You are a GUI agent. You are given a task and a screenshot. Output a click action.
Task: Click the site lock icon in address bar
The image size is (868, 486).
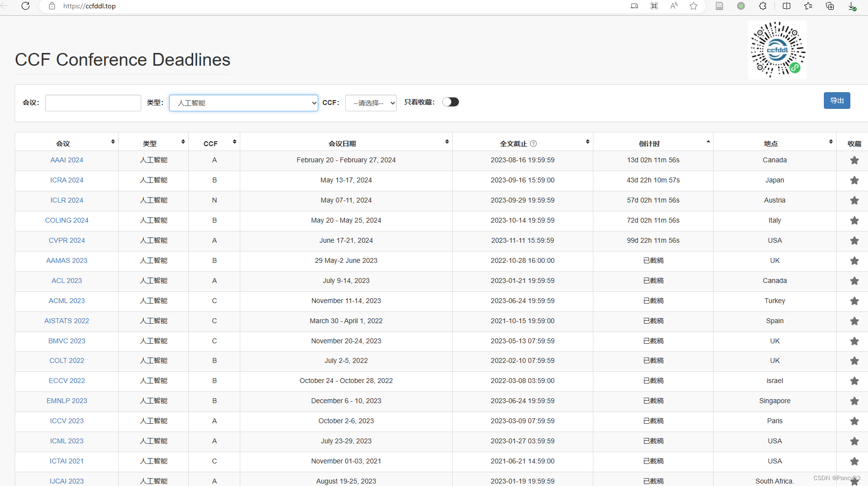[52, 6]
